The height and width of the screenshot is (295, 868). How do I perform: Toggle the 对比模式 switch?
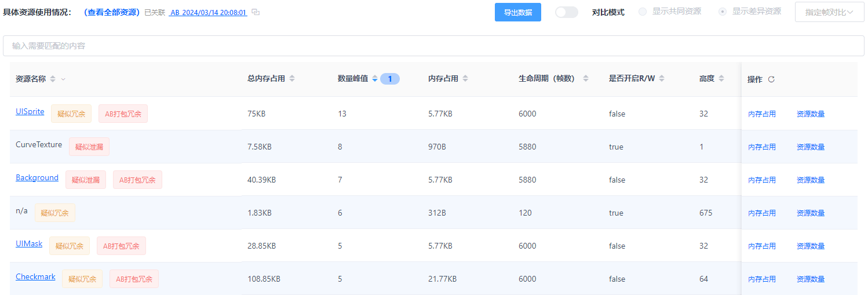[566, 12]
